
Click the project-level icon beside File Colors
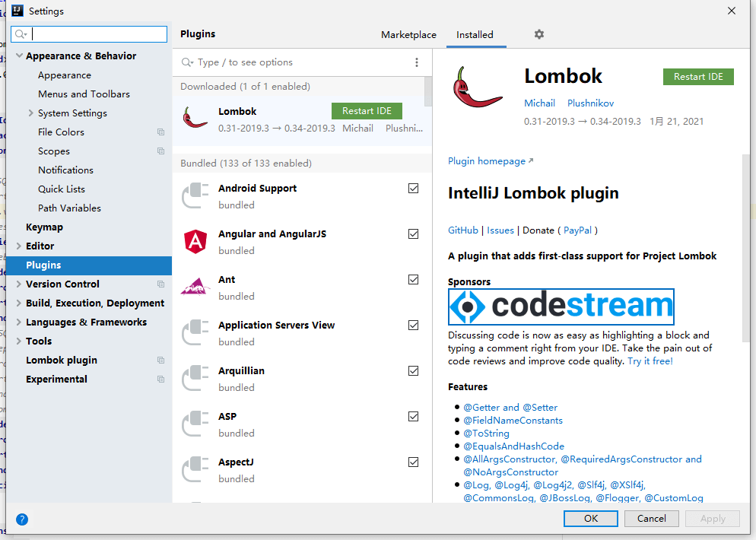[x=161, y=132]
